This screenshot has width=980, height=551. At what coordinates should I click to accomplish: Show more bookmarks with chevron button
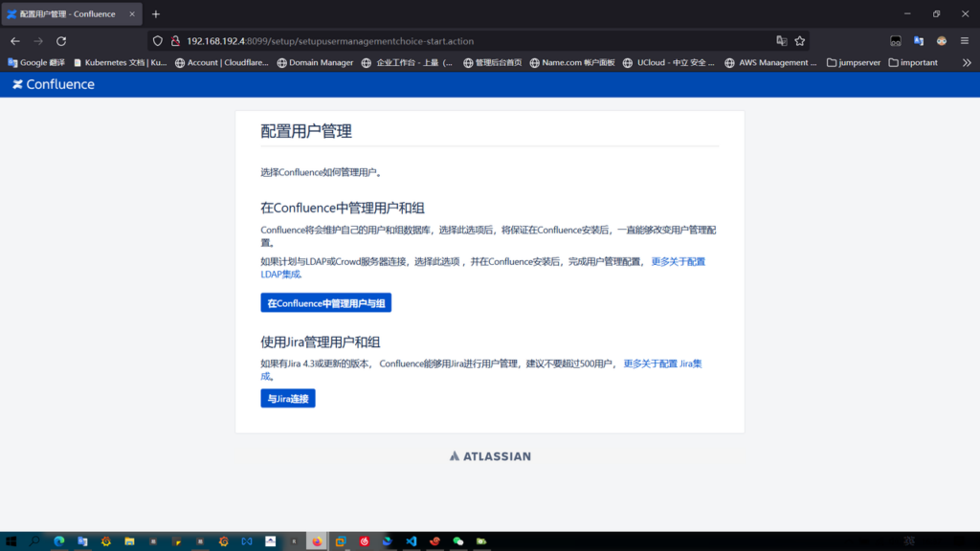(966, 63)
